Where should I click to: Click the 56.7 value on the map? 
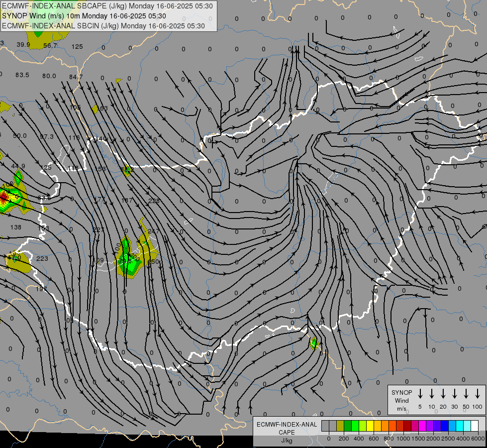[x=50, y=46]
